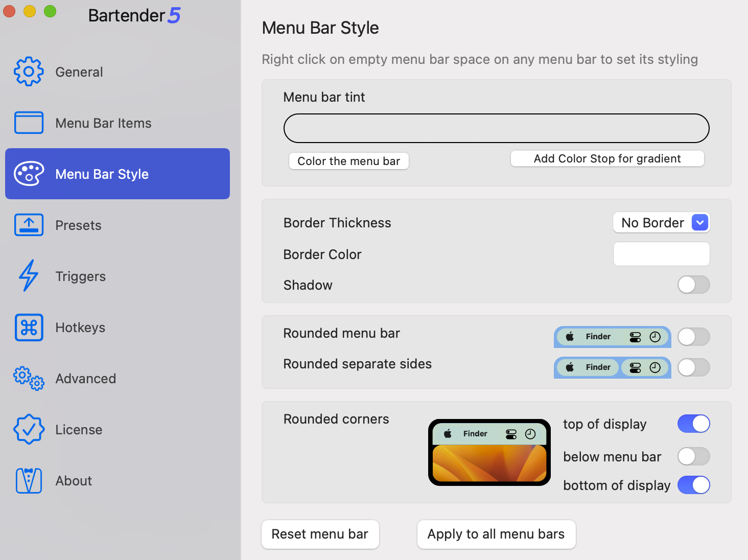Image resolution: width=748 pixels, height=560 pixels.
Task: Pick a Border Color from the swatch
Action: tap(661, 254)
